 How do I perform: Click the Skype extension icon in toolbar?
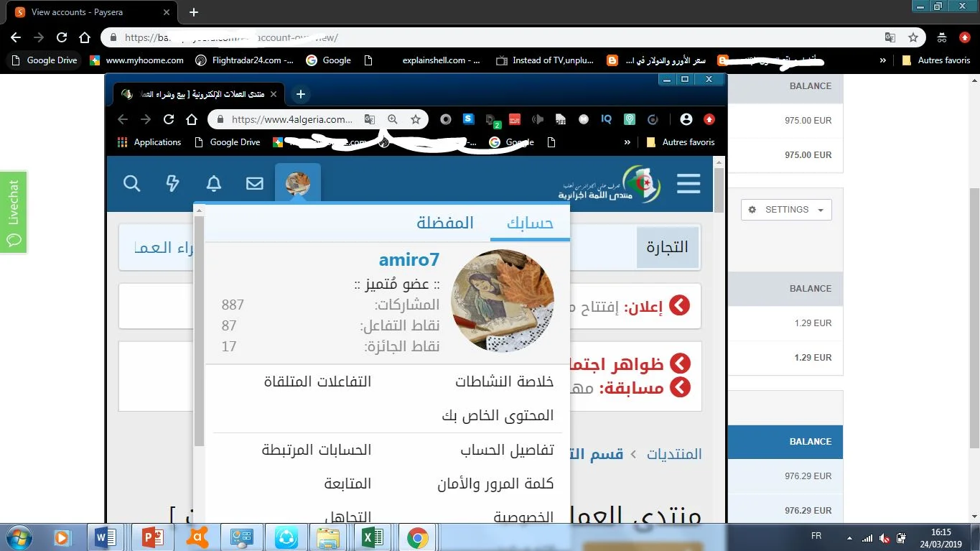pyautogui.click(x=469, y=119)
